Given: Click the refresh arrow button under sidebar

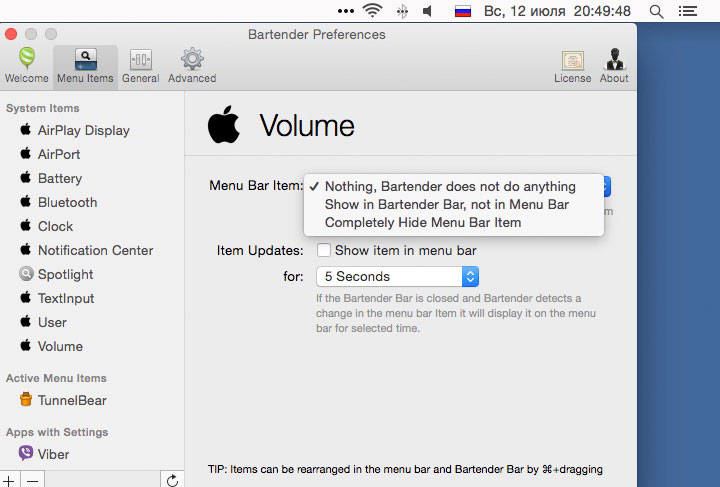Looking at the screenshot, I should (x=172, y=480).
